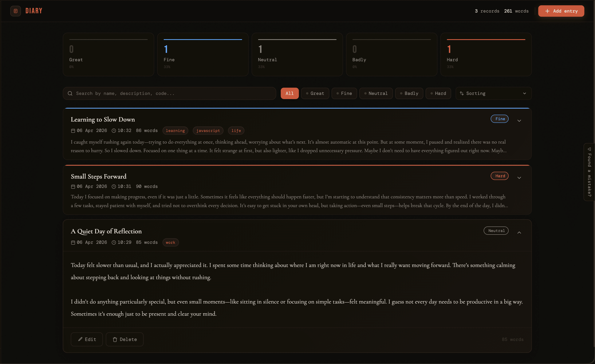
Task: Click the 06 Apr 2026 date beside 10:32
Action: pos(92,130)
